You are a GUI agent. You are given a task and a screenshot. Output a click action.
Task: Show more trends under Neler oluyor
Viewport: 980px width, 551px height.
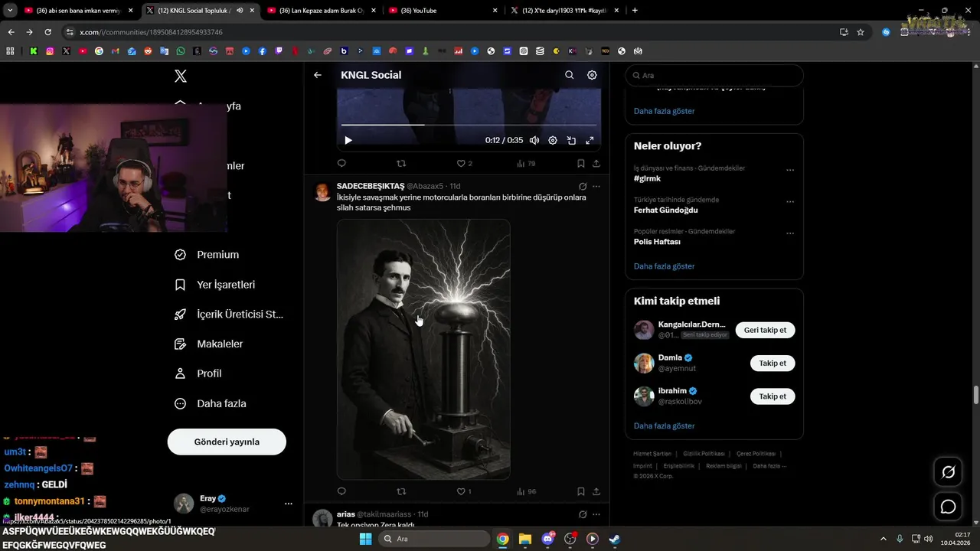point(664,266)
